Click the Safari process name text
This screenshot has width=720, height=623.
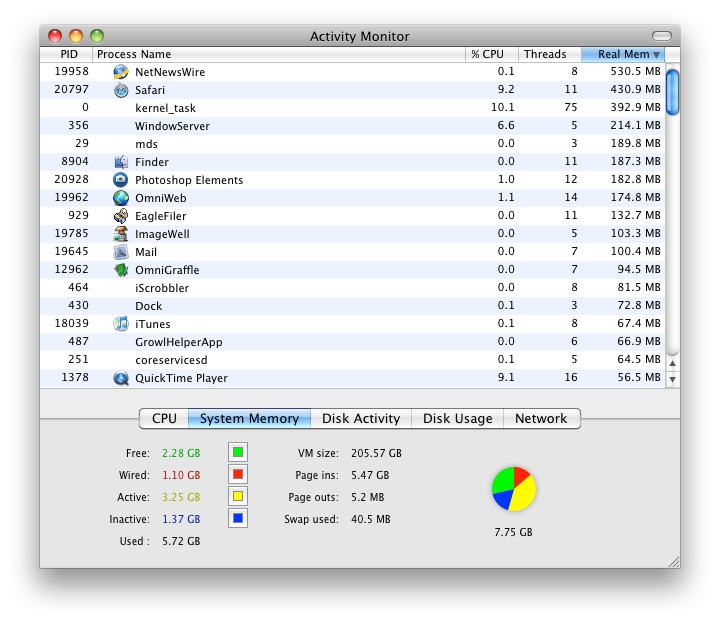(x=150, y=90)
